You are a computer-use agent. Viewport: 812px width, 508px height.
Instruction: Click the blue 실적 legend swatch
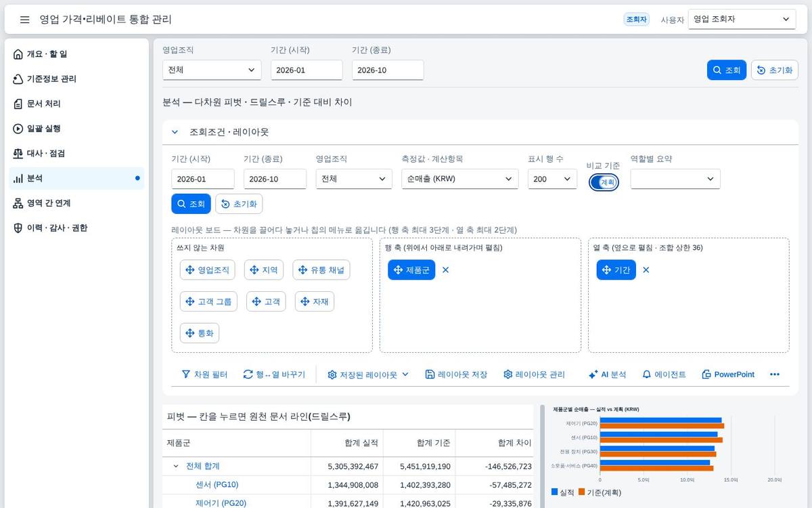point(555,492)
